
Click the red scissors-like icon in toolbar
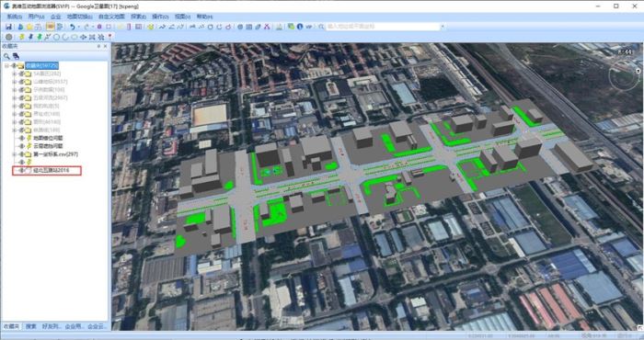(x=267, y=27)
